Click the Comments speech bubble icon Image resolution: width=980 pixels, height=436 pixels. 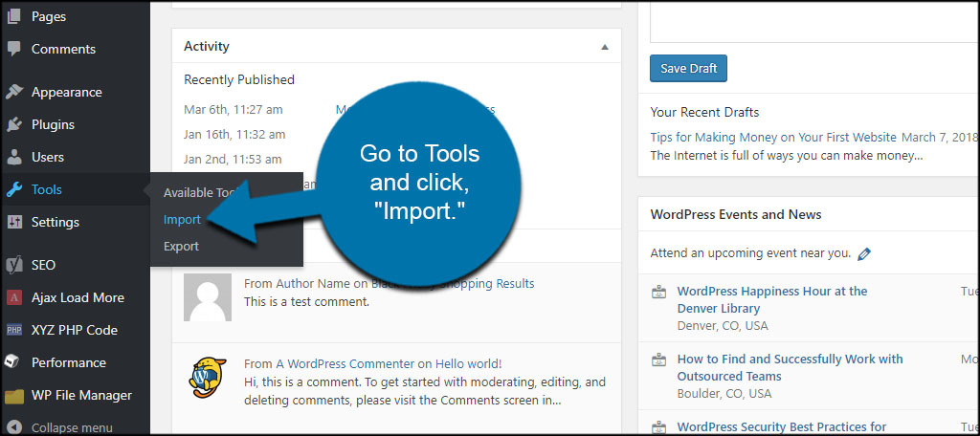[13, 49]
